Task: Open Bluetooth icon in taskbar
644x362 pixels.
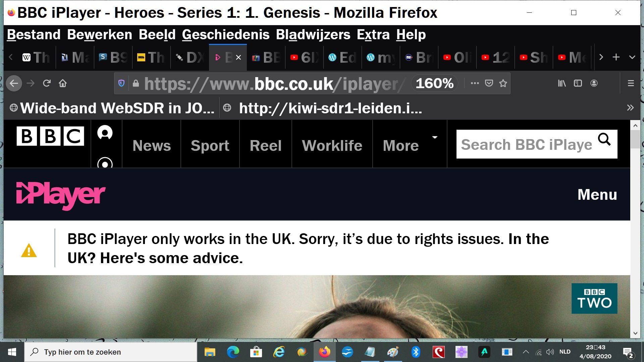Action: 416,352
